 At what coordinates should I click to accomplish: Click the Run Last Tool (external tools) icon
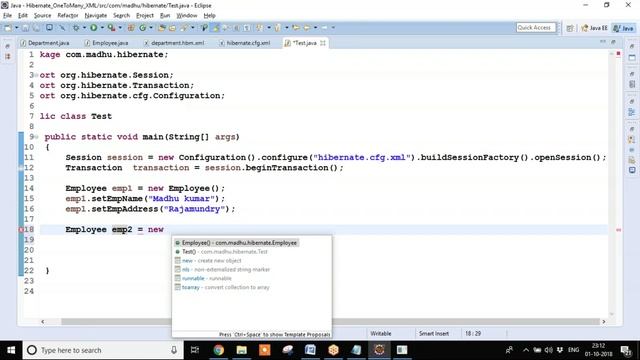tap(111, 28)
